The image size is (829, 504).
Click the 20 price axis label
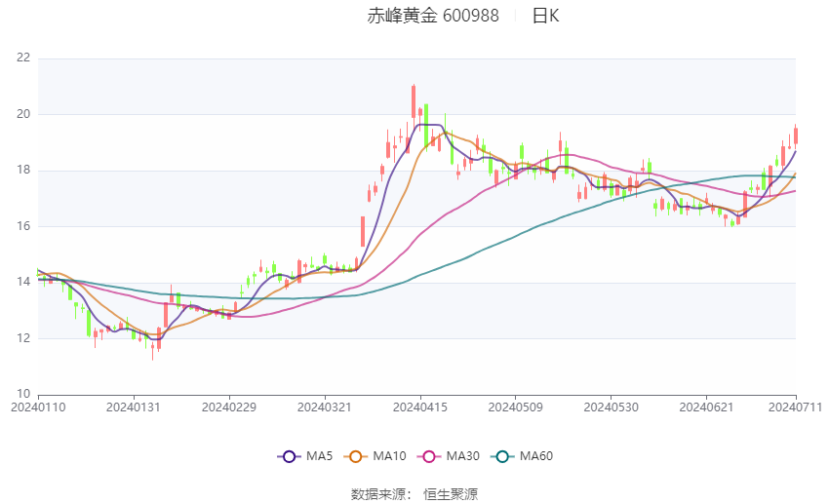point(23,114)
